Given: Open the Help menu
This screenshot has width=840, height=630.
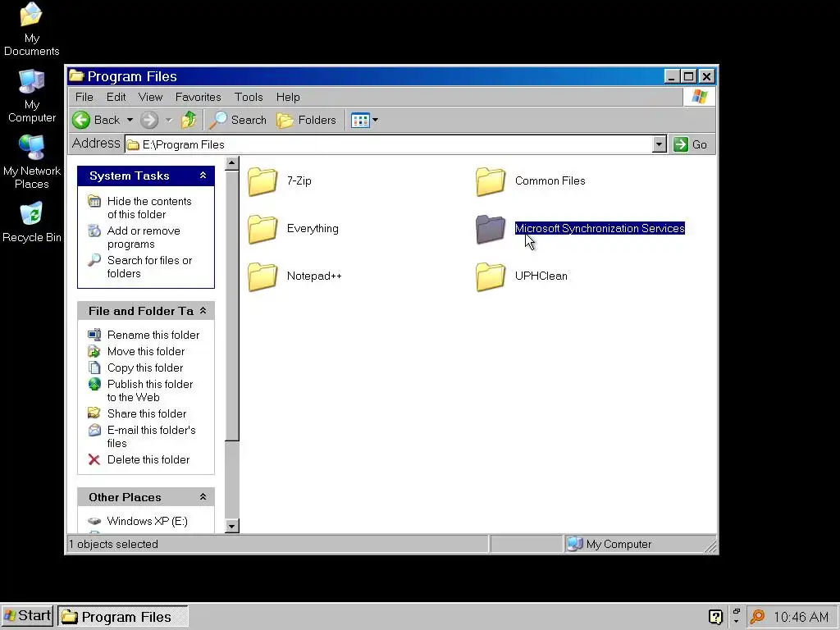Looking at the screenshot, I should pos(288,97).
